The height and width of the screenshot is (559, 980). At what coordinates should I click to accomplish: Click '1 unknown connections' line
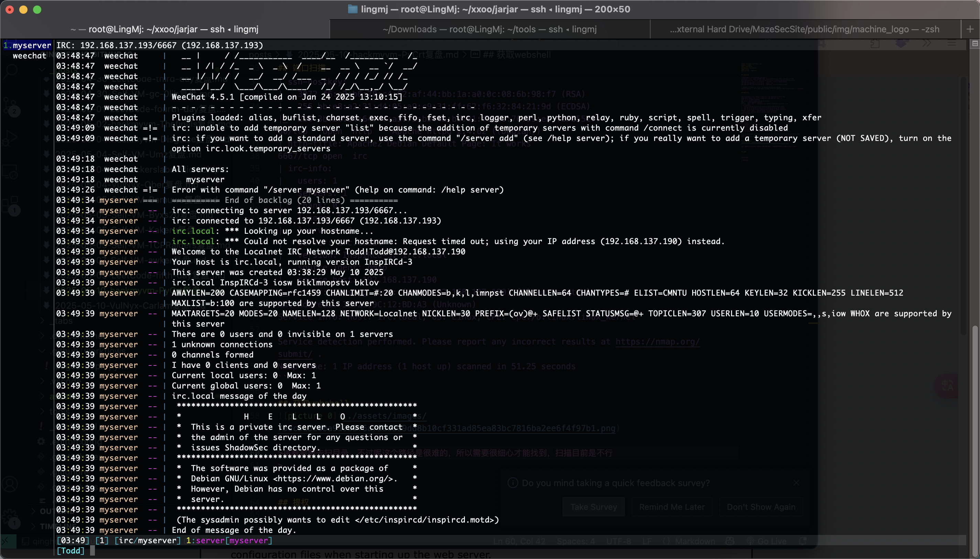222,344
